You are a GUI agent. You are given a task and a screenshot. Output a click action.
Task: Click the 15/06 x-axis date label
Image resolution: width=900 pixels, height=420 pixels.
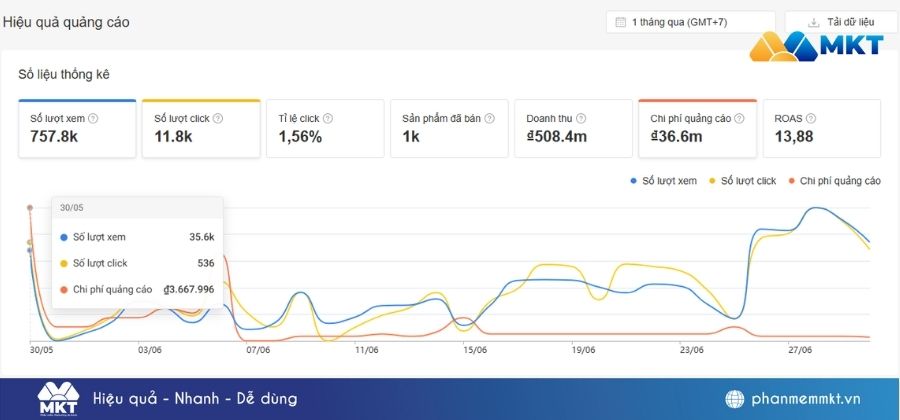click(475, 349)
